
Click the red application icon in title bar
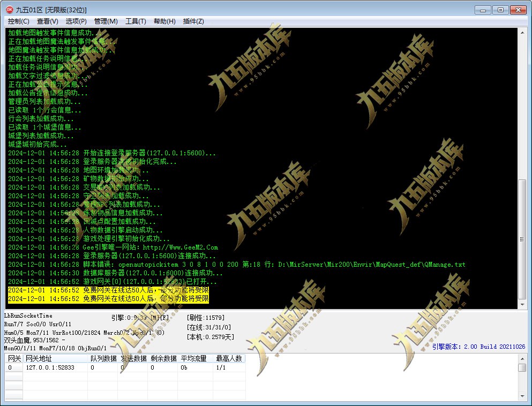tap(10, 10)
